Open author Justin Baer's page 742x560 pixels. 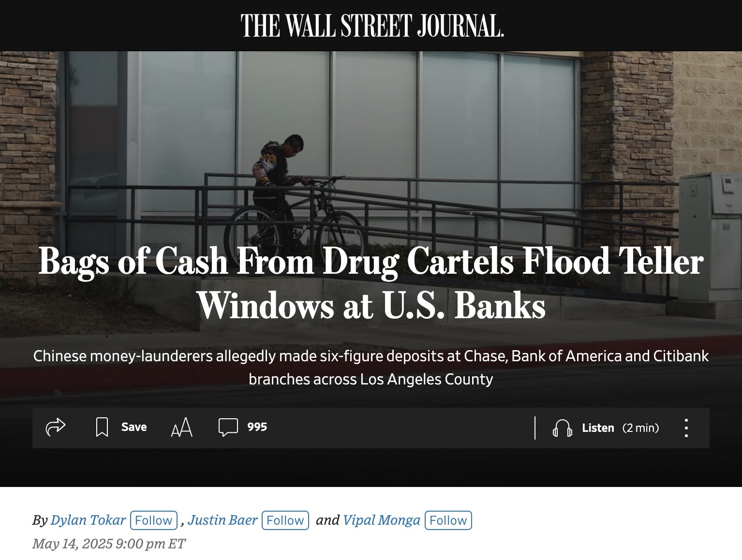[223, 520]
